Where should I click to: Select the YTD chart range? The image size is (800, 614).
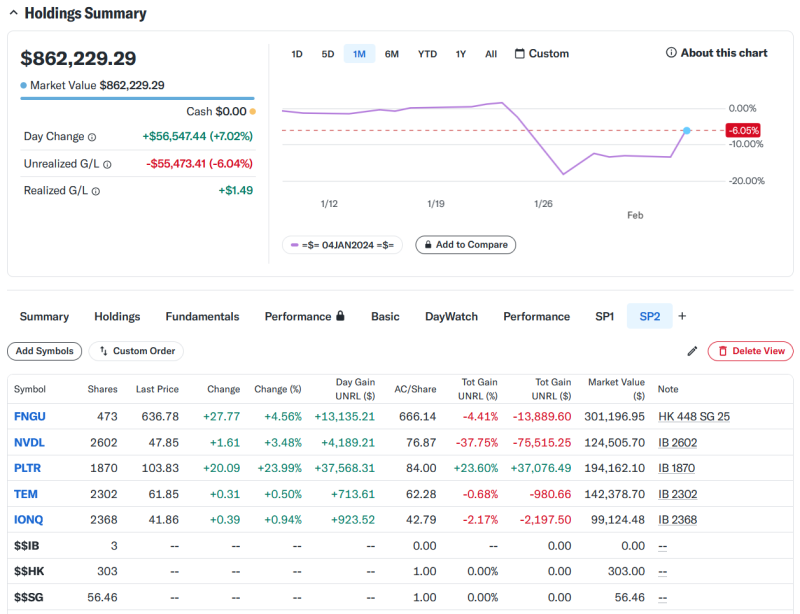(x=427, y=54)
